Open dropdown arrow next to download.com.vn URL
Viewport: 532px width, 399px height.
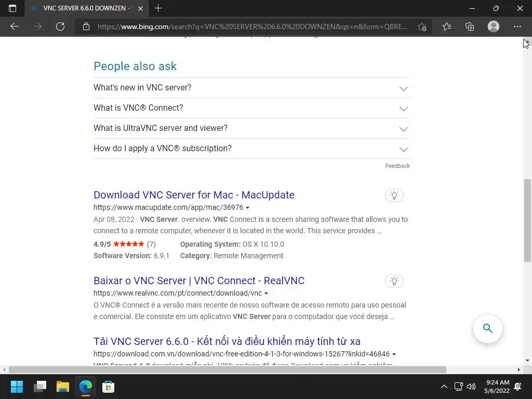(x=394, y=354)
